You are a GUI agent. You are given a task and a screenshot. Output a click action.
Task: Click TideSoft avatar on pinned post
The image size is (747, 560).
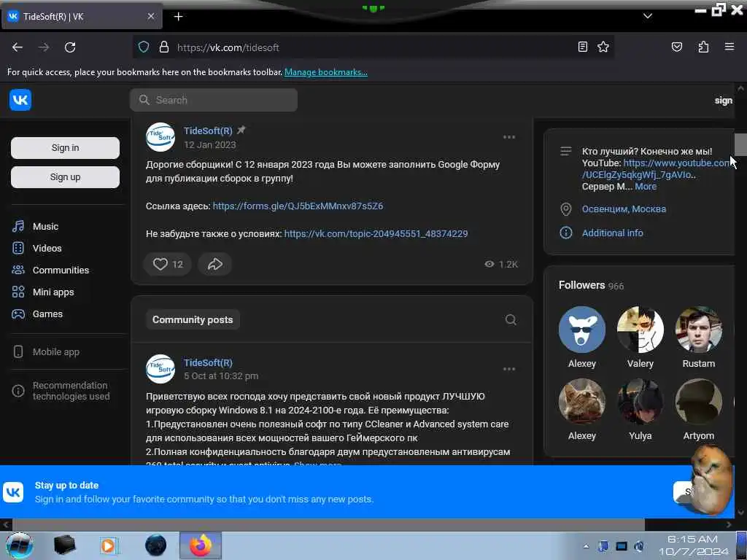click(x=160, y=137)
